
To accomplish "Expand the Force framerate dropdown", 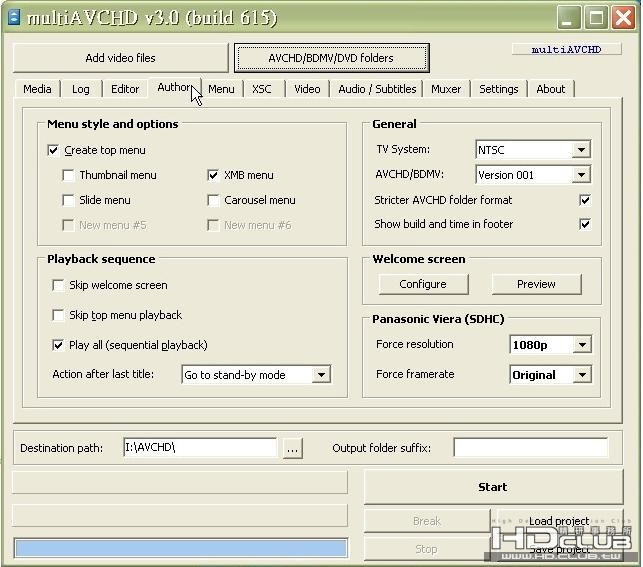I will pyautogui.click(x=582, y=375).
